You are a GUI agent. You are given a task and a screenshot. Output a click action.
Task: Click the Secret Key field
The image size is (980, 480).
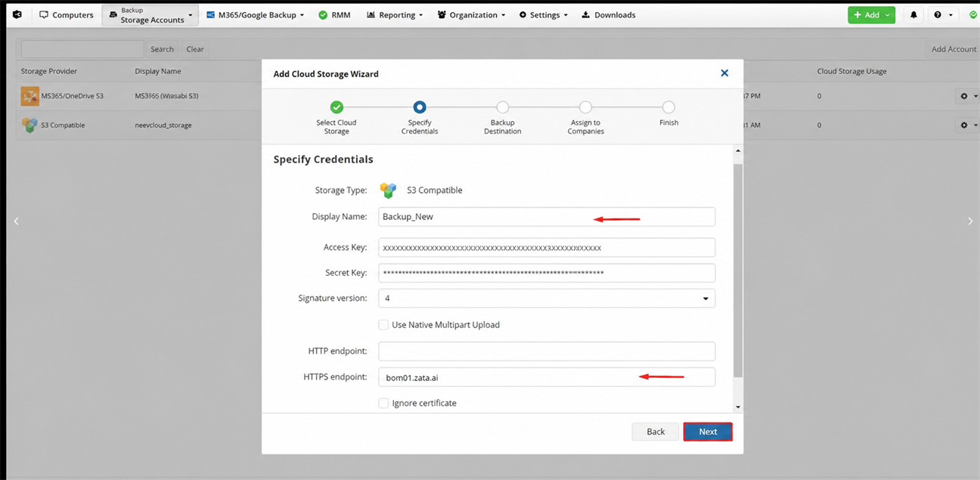547,273
